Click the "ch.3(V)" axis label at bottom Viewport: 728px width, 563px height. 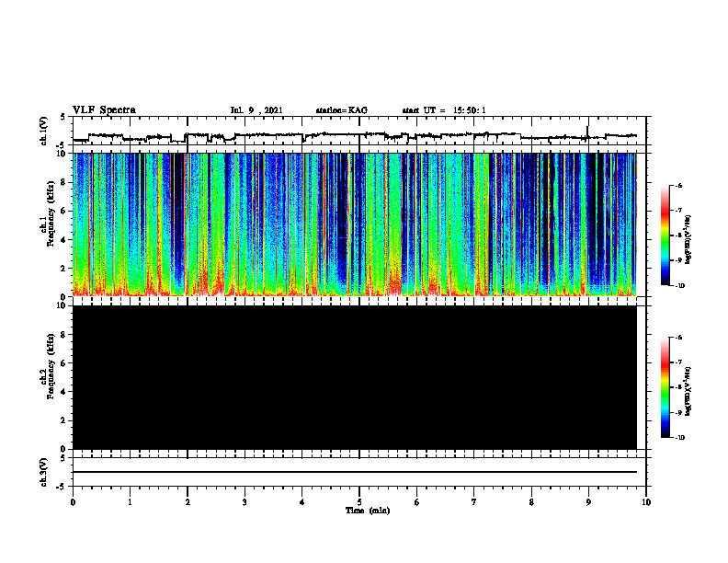(x=44, y=473)
